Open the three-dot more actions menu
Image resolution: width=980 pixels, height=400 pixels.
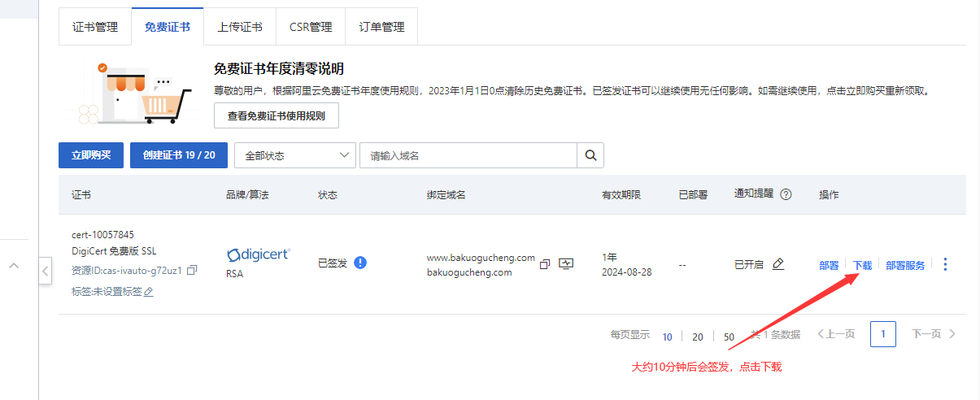944,264
